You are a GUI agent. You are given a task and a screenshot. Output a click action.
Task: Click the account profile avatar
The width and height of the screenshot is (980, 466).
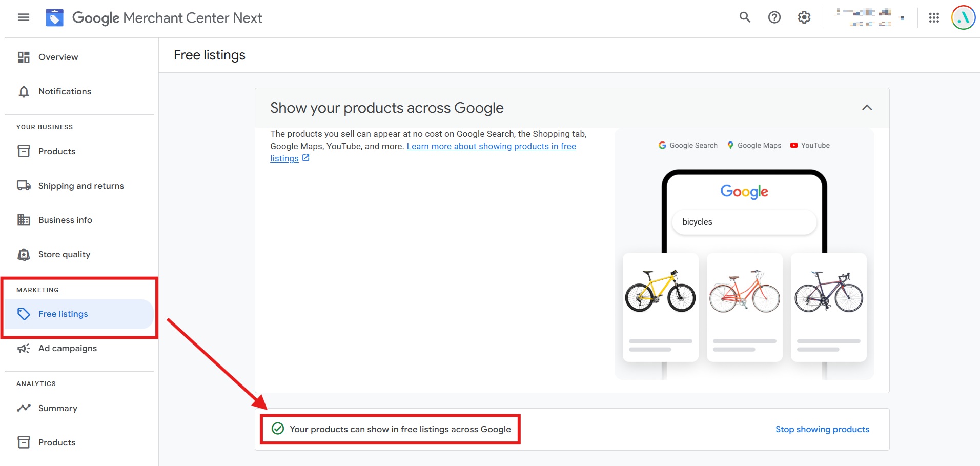pyautogui.click(x=963, y=17)
